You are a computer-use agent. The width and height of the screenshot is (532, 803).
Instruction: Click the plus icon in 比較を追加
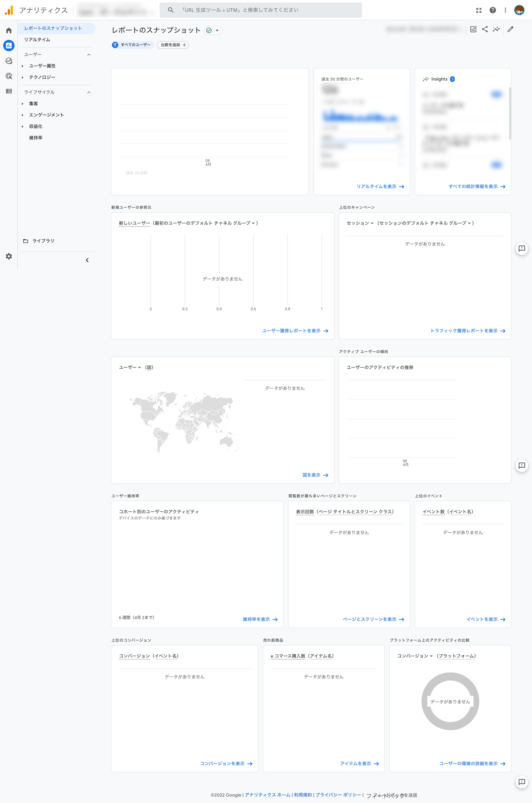click(184, 45)
